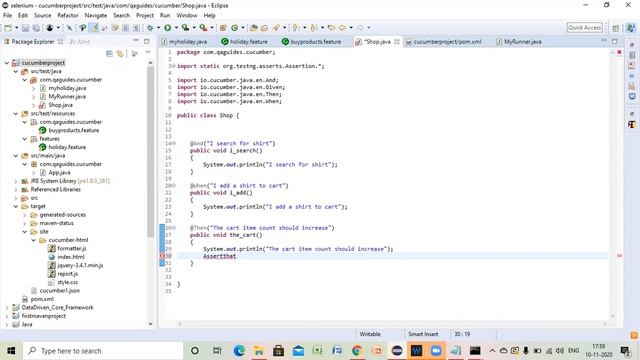Click the Back navigation arrow icon
The height and width of the screenshot is (360, 640).
[343, 28]
